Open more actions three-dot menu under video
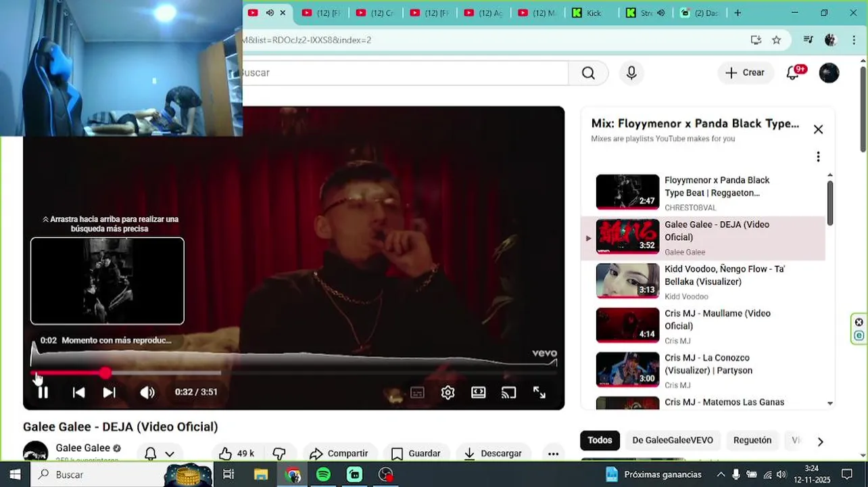The height and width of the screenshot is (487, 868). pyautogui.click(x=553, y=453)
